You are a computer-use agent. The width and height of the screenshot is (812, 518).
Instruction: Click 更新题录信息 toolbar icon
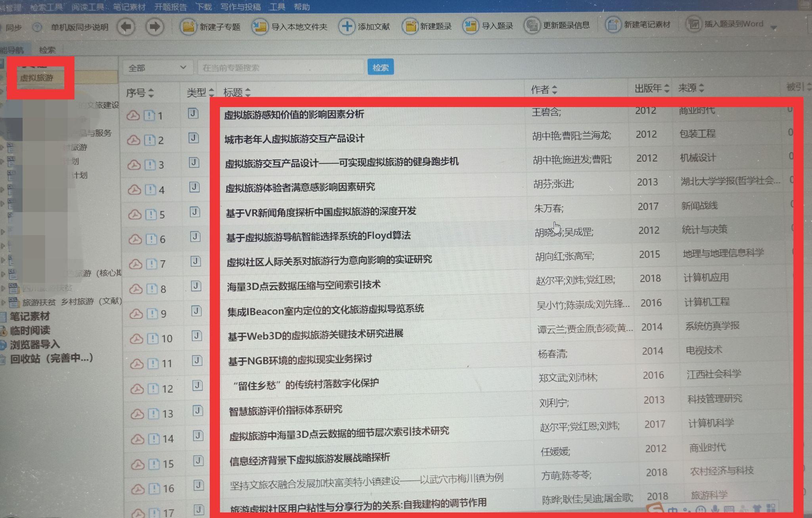532,26
